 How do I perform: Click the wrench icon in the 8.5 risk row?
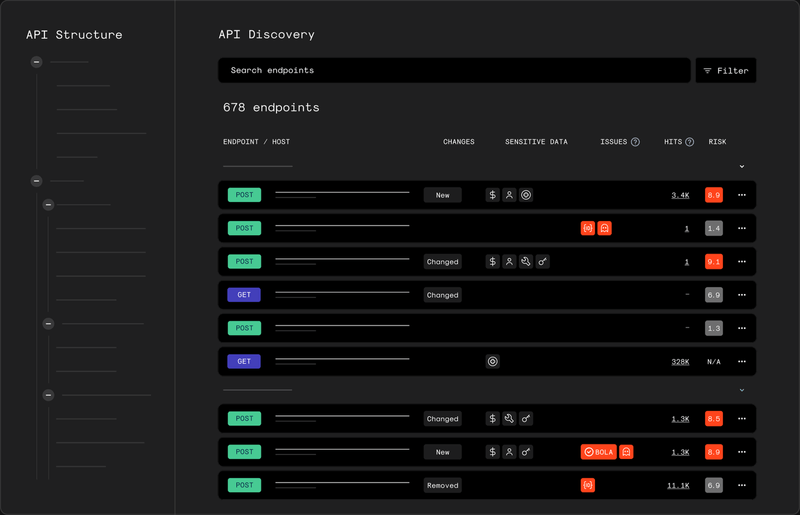[x=509, y=419]
